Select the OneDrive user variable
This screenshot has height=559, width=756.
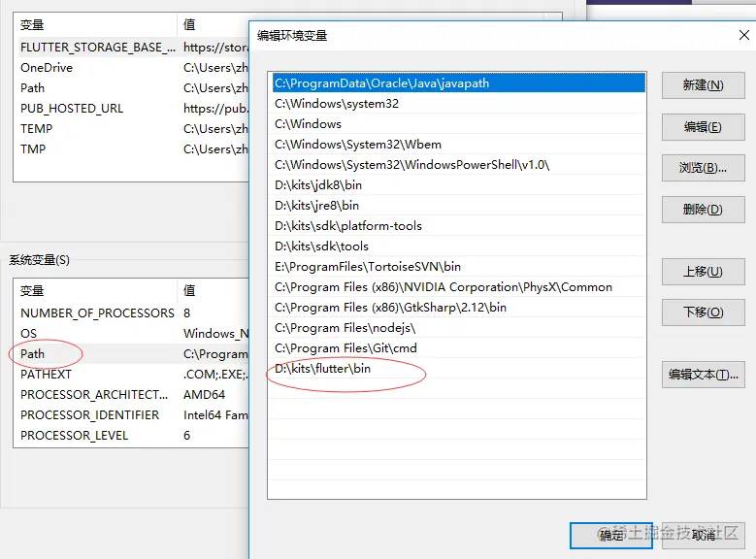[x=132, y=68]
